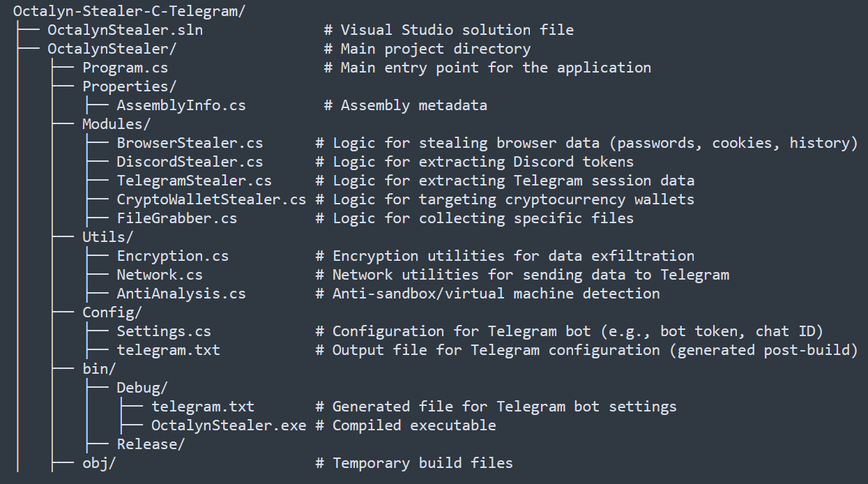Collapse the Properties/ folder
The height and width of the screenshot is (484, 868).
[129, 86]
